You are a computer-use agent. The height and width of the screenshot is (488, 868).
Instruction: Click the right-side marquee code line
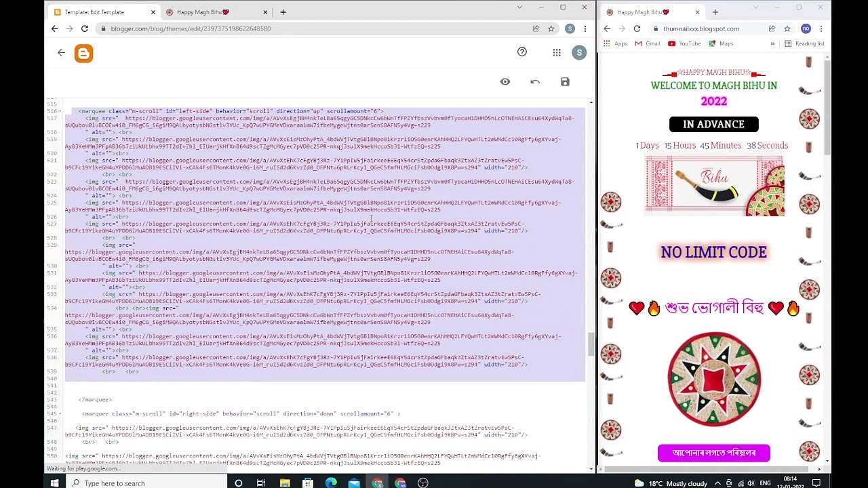pyautogui.click(x=241, y=413)
